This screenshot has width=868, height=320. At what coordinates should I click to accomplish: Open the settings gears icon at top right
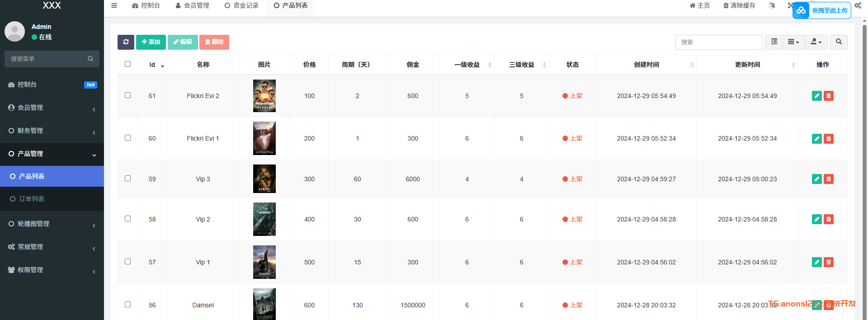coord(858,5)
